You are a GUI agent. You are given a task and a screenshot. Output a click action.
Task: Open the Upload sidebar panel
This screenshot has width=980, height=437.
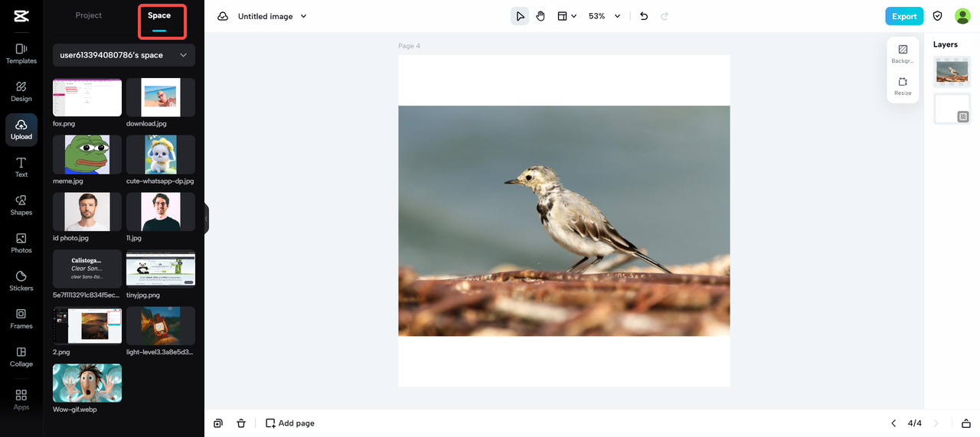[21, 129]
